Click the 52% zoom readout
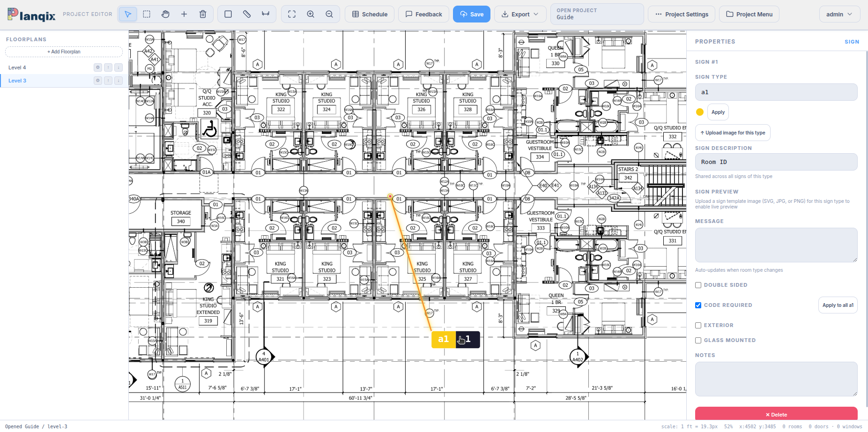This screenshot has width=868, height=432. 728,426
